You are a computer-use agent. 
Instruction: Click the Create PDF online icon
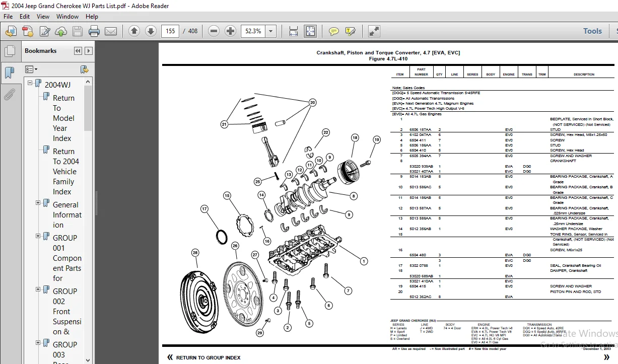pos(27,31)
